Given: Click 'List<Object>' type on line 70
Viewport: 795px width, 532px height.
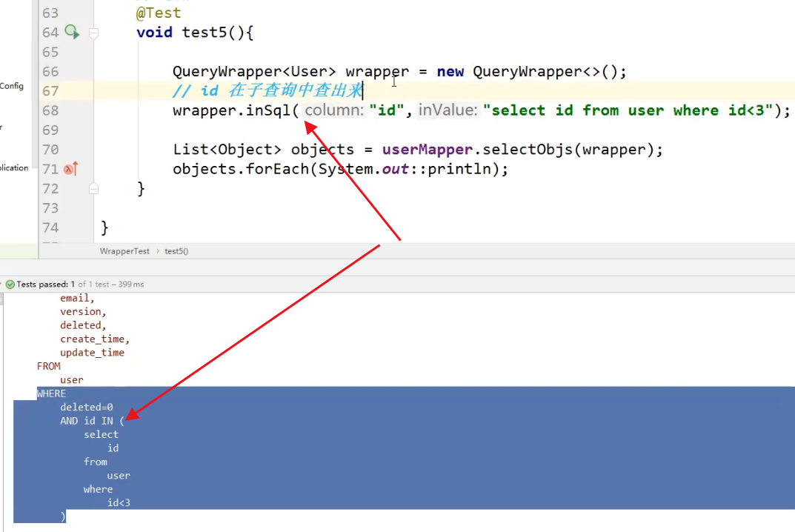Looking at the screenshot, I should pos(227,150).
